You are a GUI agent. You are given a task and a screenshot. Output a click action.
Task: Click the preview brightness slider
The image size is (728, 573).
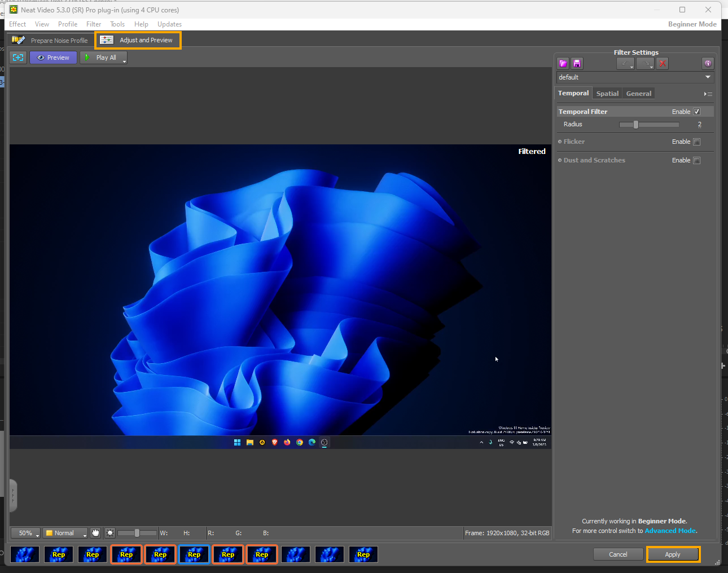[137, 533]
